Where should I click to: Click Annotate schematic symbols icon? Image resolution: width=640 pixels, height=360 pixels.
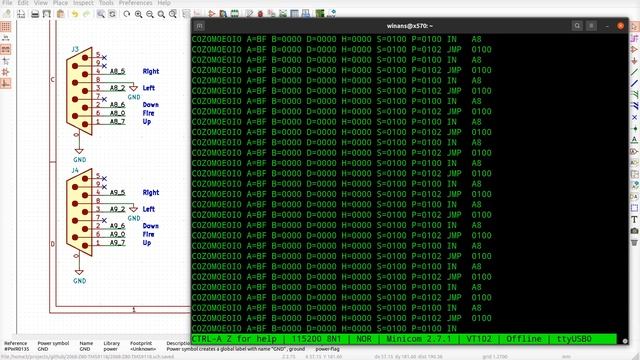point(249,14)
